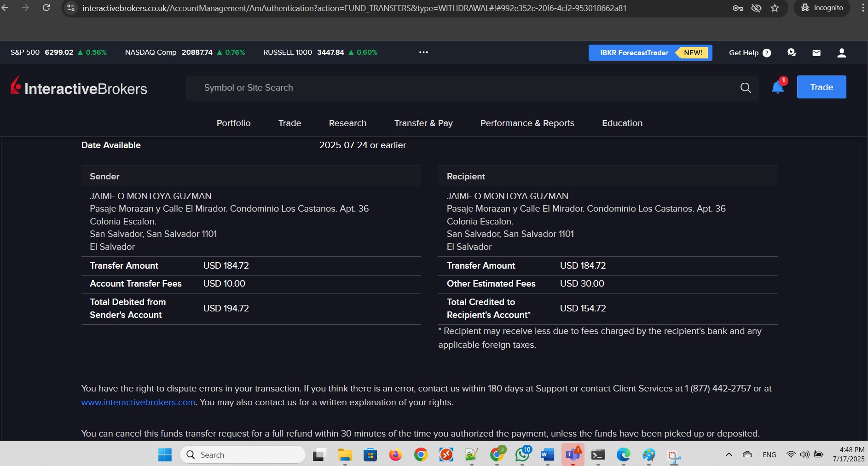Select '2025-07-24 or earlier' date text
The image size is (868, 466).
coord(363,145)
